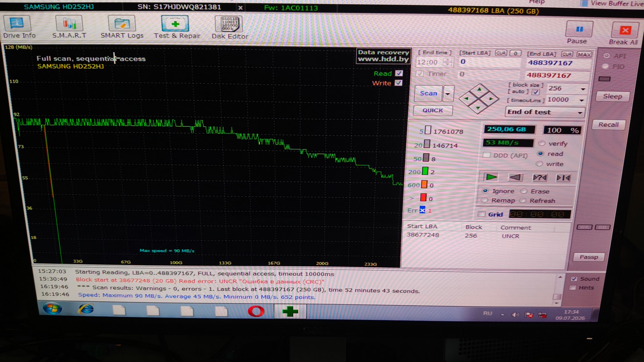
Task: Select the Erase radio option
Action: [524, 191]
